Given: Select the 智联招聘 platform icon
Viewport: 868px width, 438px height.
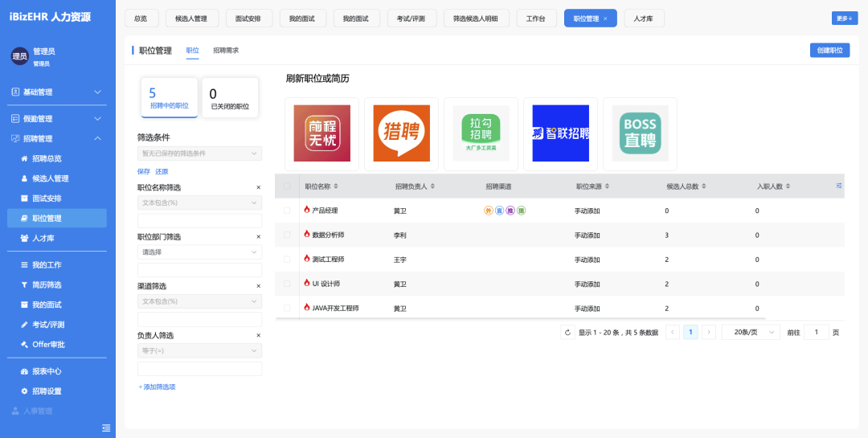Looking at the screenshot, I should (x=560, y=133).
